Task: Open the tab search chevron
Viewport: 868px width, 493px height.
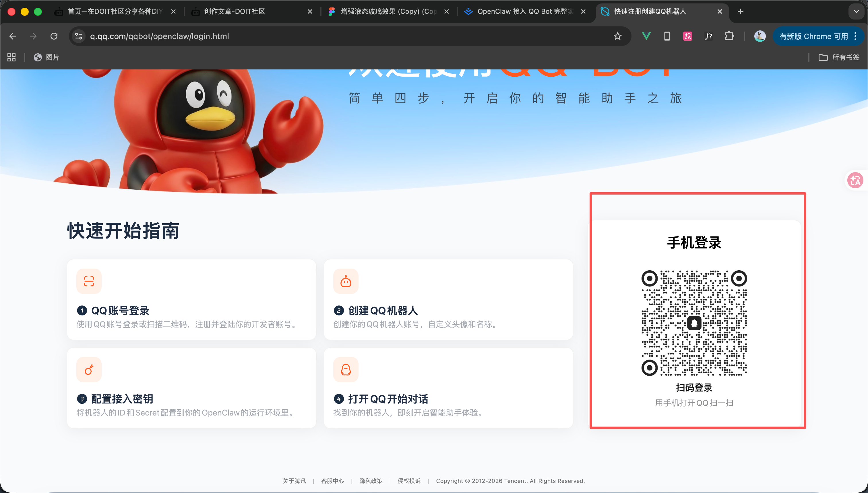Action: point(856,11)
